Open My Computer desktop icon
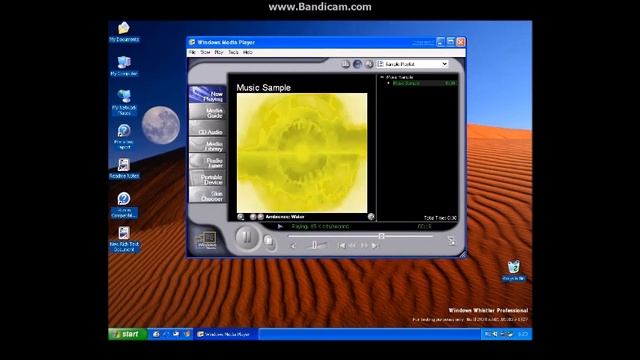The width and height of the screenshot is (640, 360). pos(124,66)
